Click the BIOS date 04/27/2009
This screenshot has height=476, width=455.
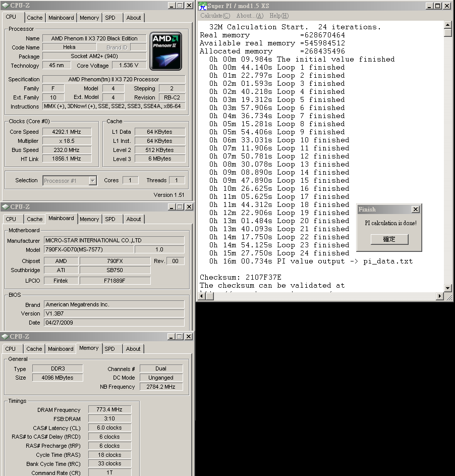[114, 323]
